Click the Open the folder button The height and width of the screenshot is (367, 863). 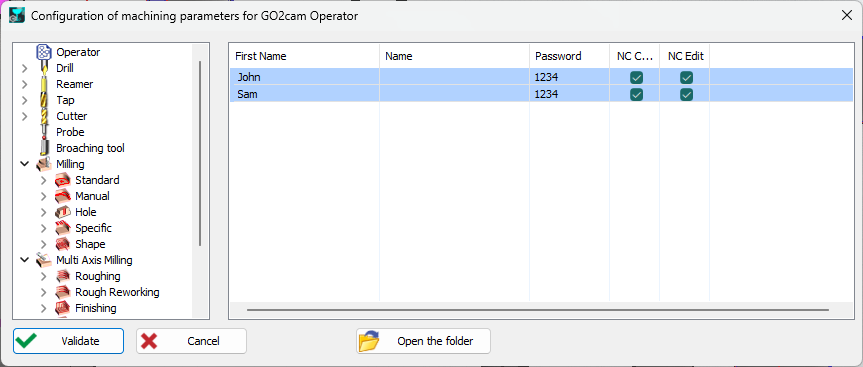click(423, 341)
